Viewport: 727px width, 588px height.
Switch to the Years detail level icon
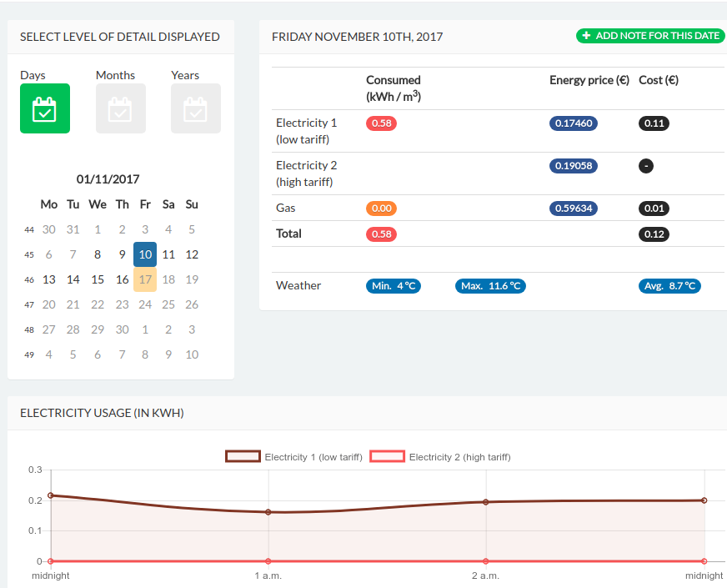coord(196,108)
